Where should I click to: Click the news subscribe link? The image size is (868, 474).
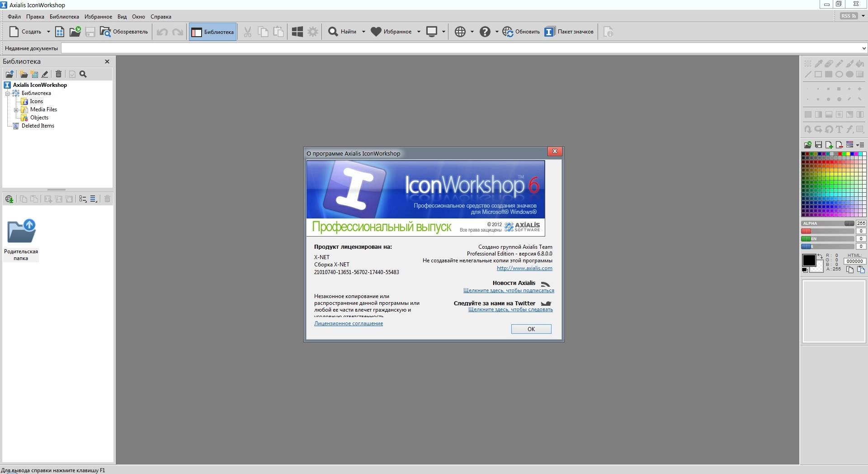point(509,290)
